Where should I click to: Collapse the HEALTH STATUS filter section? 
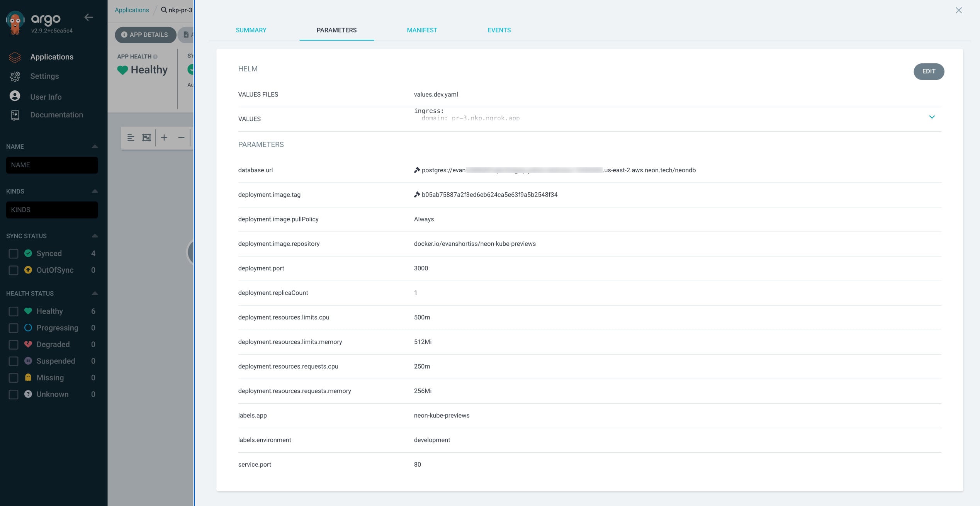[x=95, y=294]
